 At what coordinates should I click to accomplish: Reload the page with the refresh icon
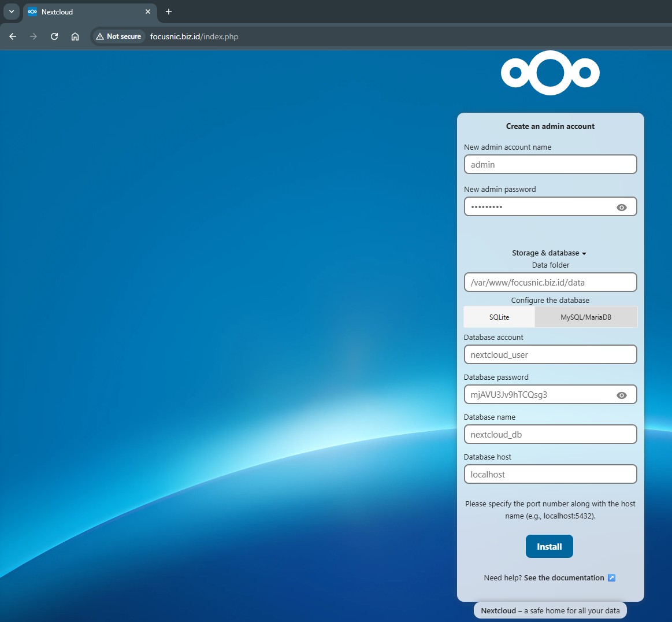54,36
